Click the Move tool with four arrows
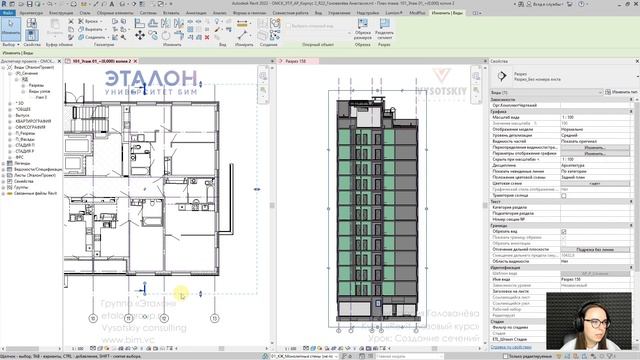 pos(140,36)
